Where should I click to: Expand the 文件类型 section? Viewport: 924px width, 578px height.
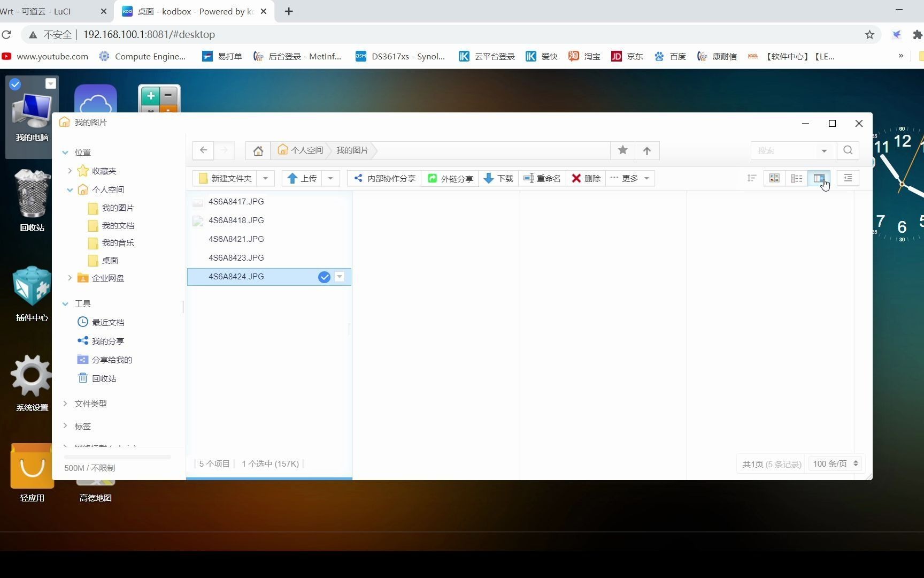[x=65, y=404]
